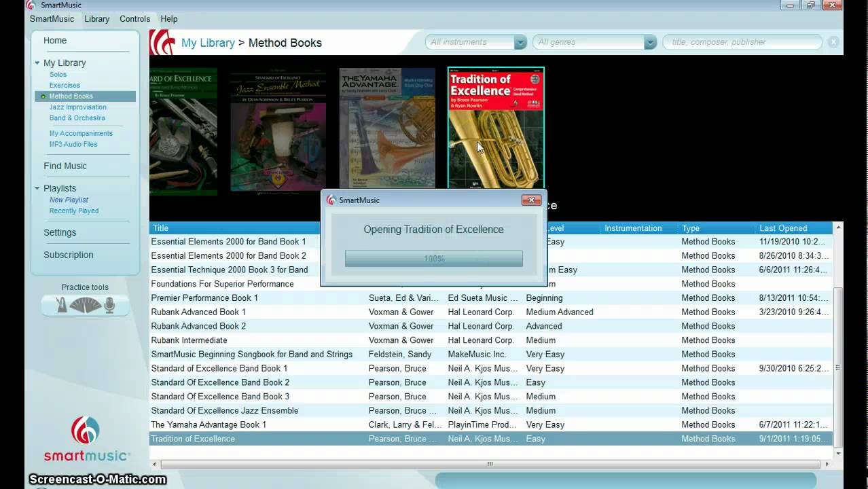This screenshot has width=868, height=489.
Task: Open the metronome practice tool
Action: pyautogui.click(x=62, y=305)
